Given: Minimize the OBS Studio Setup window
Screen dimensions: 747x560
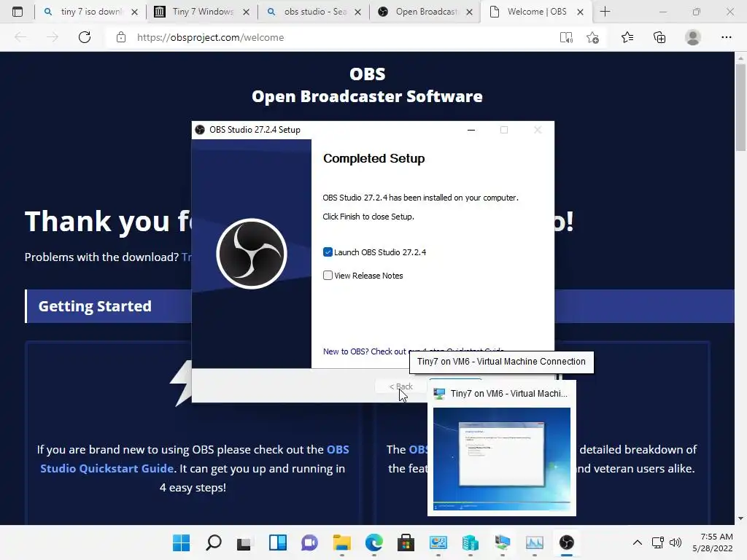Looking at the screenshot, I should tap(471, 130).
